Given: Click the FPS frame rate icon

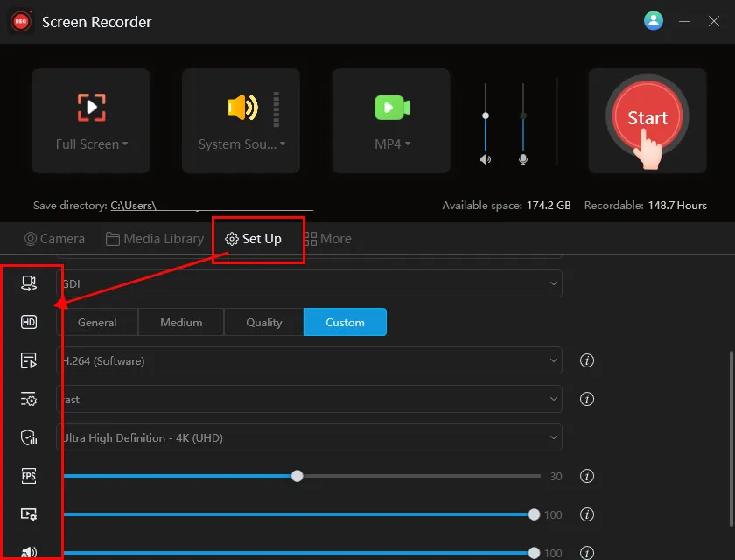Looking at the screenshot, I should [29, 476].
